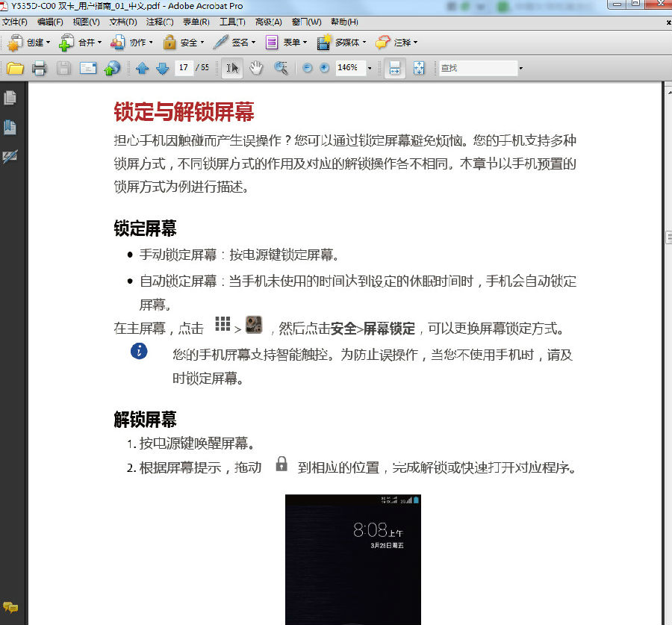Open the 安全 (Secure) tool
672x625 pixels.
183,43
